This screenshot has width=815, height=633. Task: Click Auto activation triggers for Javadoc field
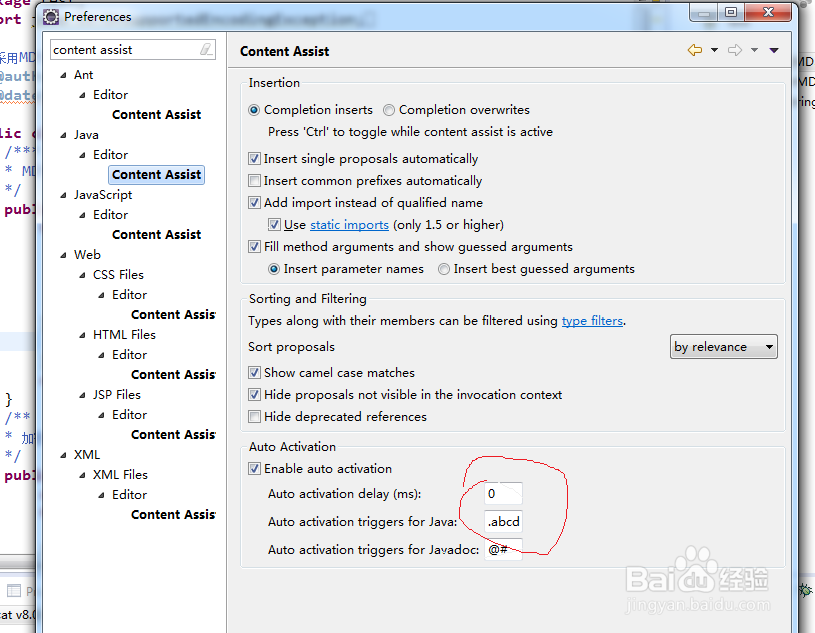503,549
